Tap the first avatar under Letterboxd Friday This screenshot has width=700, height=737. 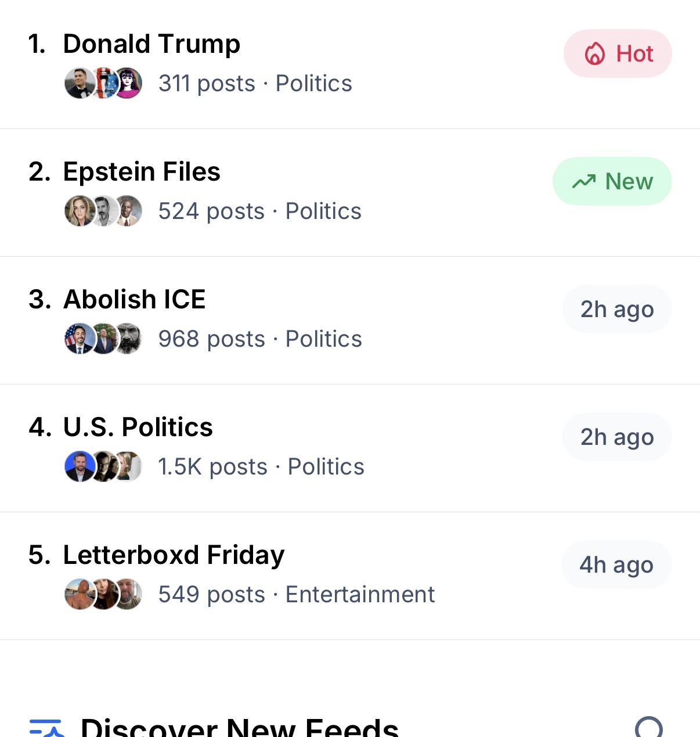point(80,594)
